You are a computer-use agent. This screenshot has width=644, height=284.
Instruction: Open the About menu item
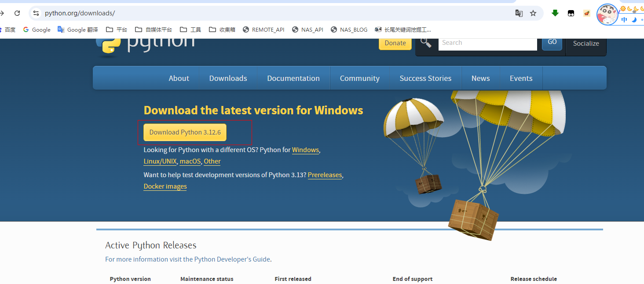point(179,78)
